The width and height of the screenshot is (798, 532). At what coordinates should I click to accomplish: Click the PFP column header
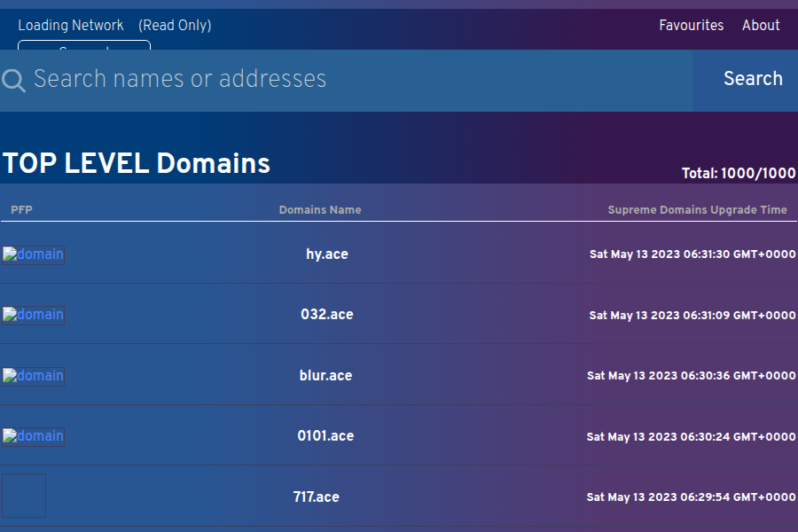click(21, 210)
